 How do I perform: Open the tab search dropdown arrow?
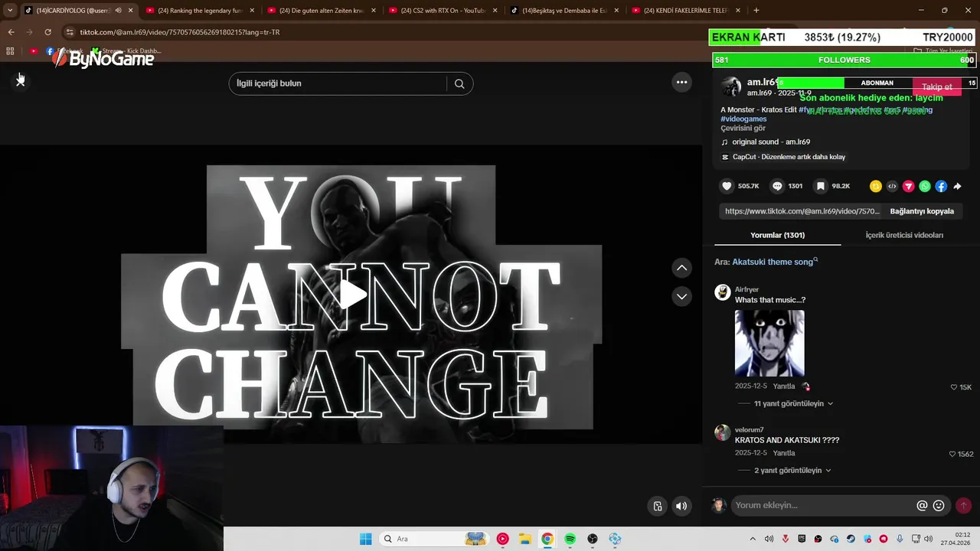pos(10,11)
